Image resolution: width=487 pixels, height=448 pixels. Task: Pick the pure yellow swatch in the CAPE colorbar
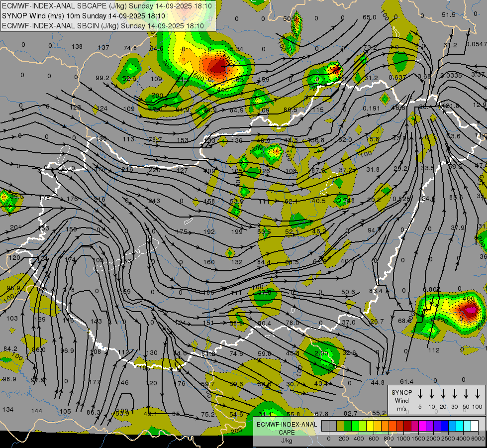pos(370,426)
